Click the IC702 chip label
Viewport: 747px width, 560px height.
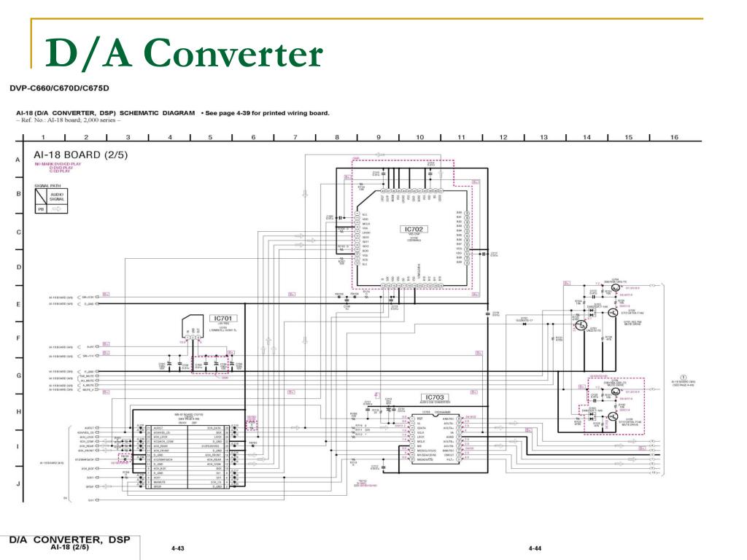point(414,229)
